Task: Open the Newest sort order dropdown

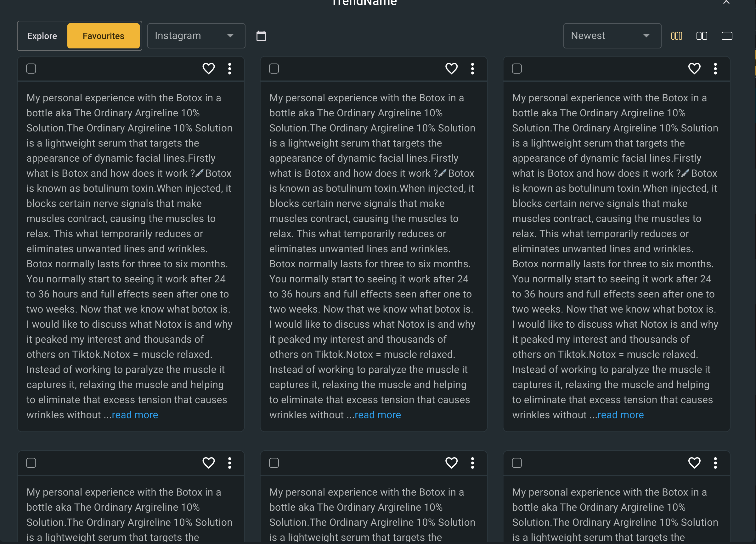Action: [x=612, y=36]
